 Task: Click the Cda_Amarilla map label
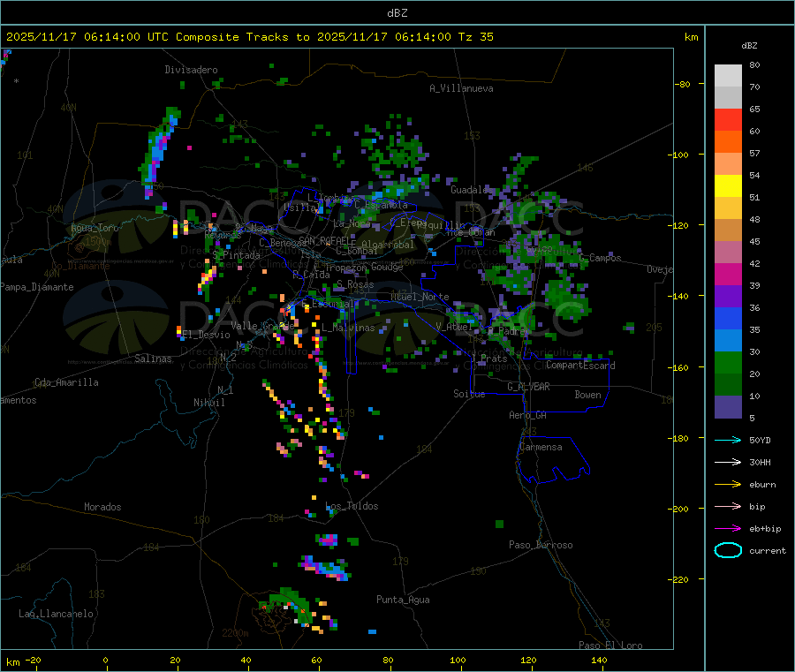66,382
